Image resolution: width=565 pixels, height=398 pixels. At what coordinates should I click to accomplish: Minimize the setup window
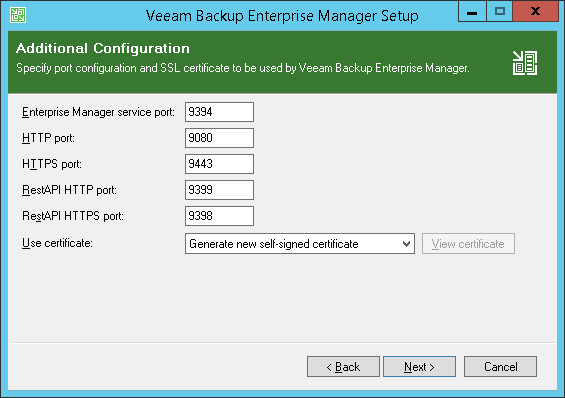point(472,12)
